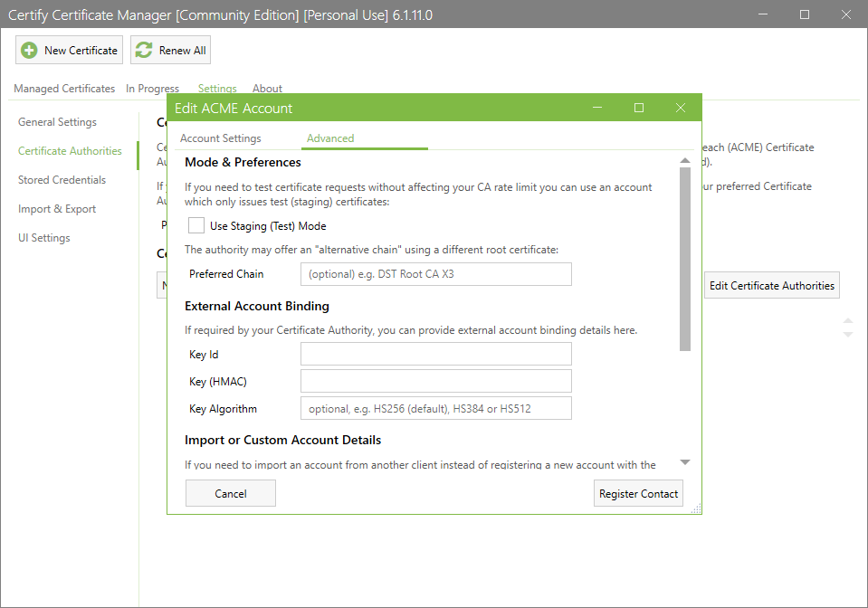The width and height of the screenshot is (868, 608).
Task: Click the Key Id text field
Action: tap(436, 354)
